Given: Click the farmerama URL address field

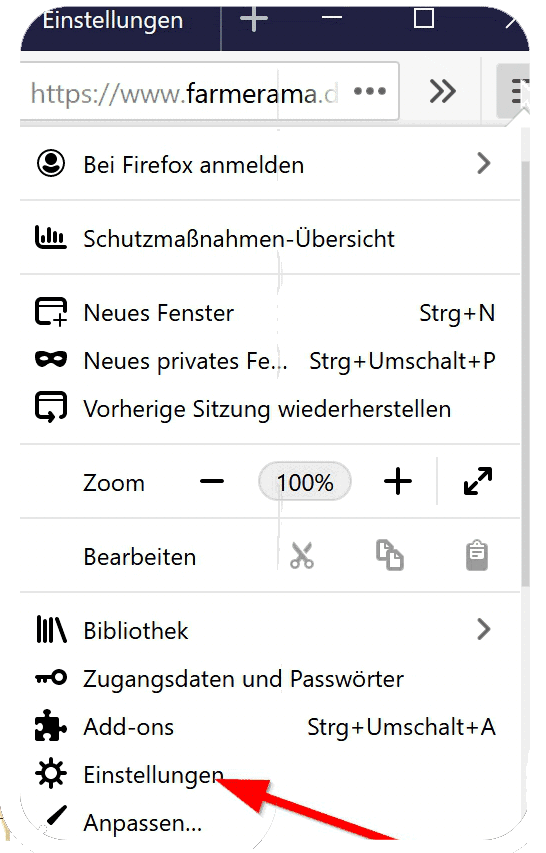Looking at the screenshot, I should pyautogui.click(x=209, y=91).
